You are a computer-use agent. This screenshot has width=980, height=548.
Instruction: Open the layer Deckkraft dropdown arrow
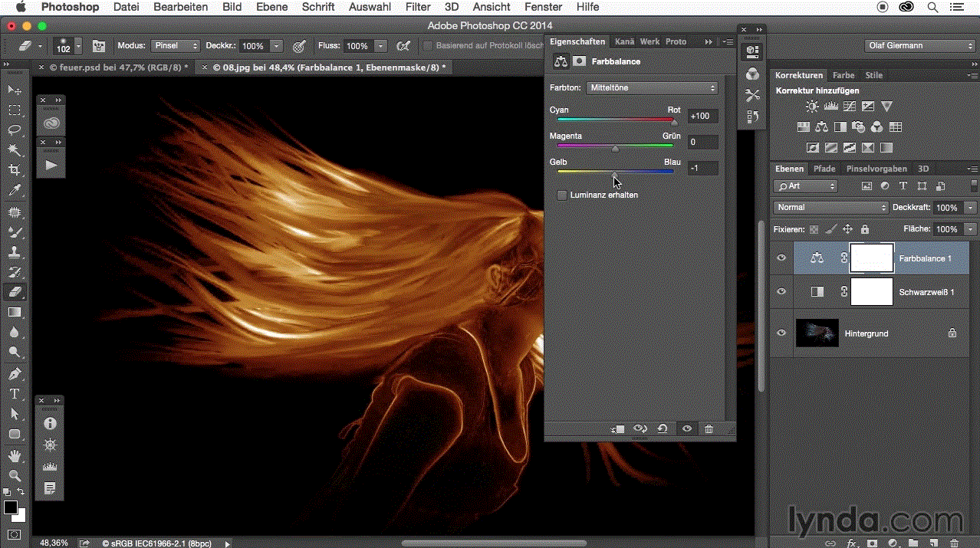[x=971, y=208]
